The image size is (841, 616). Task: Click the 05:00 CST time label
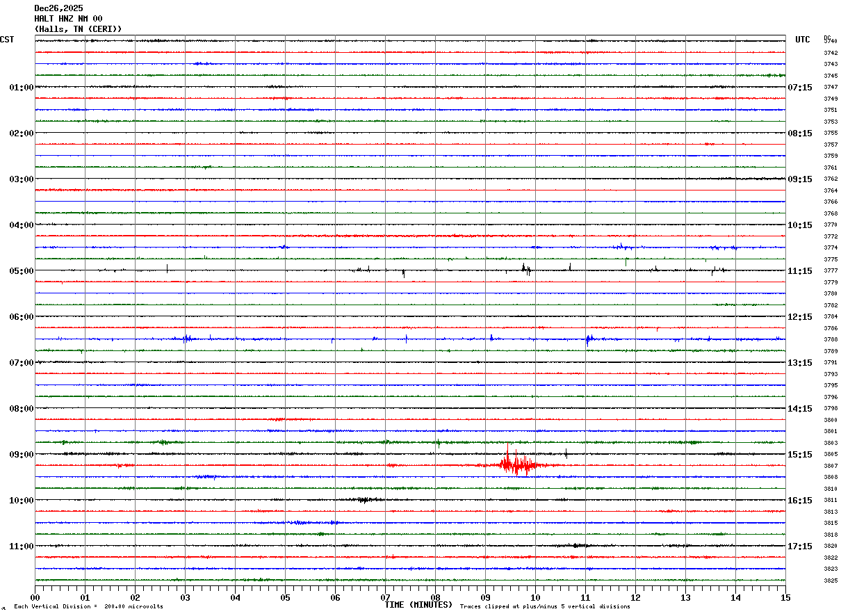click(22, 271)
